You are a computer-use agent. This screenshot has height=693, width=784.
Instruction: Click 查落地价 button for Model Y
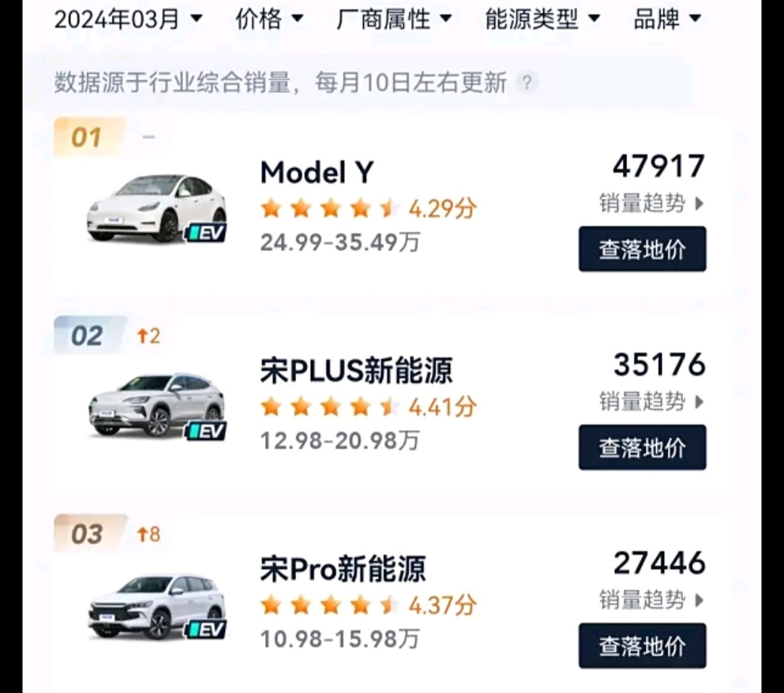(642, 249)
